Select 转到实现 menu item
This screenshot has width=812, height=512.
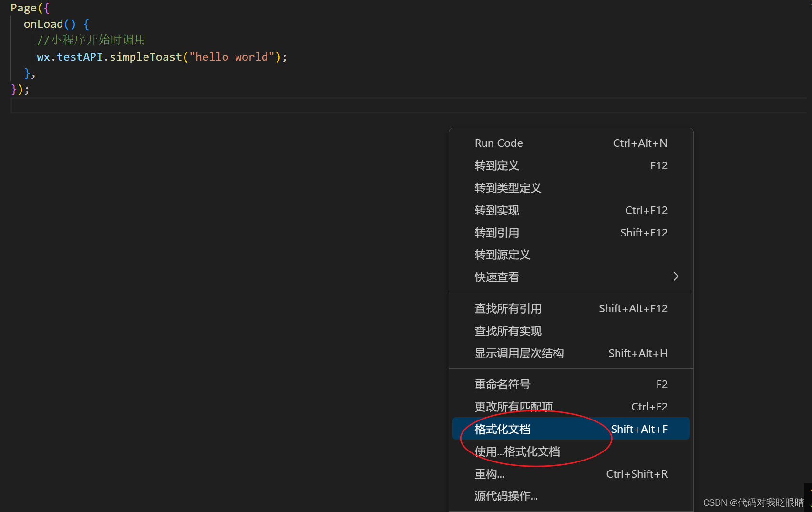tap(571, 210)
